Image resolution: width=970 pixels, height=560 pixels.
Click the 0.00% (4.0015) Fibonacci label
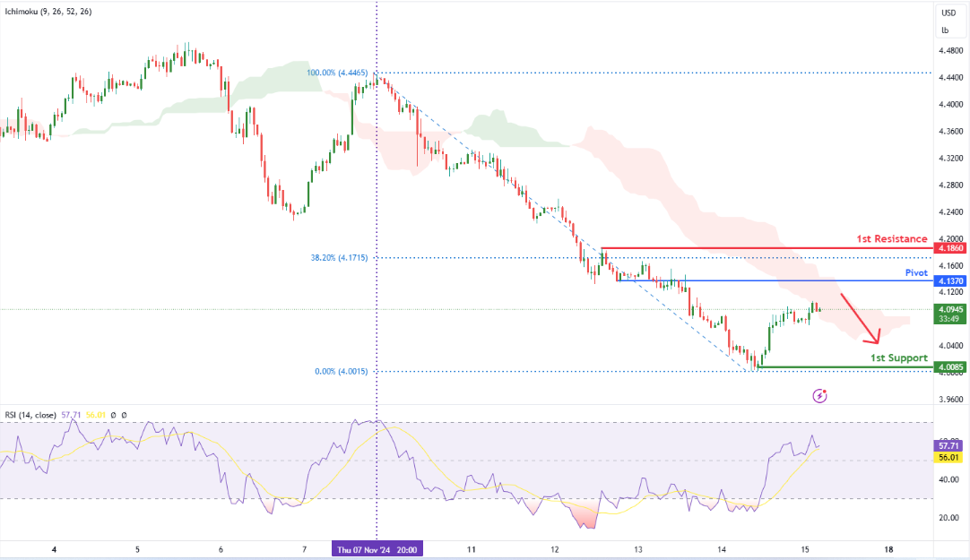342,372
